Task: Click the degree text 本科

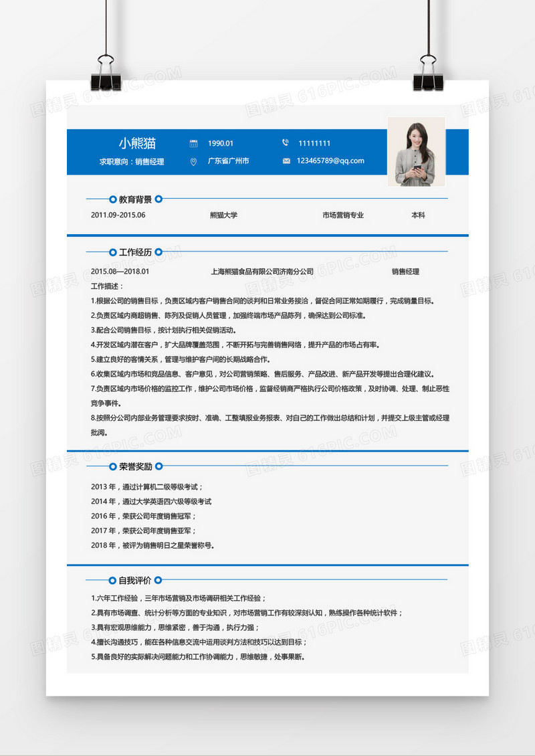Action: [x=419, y=215]
